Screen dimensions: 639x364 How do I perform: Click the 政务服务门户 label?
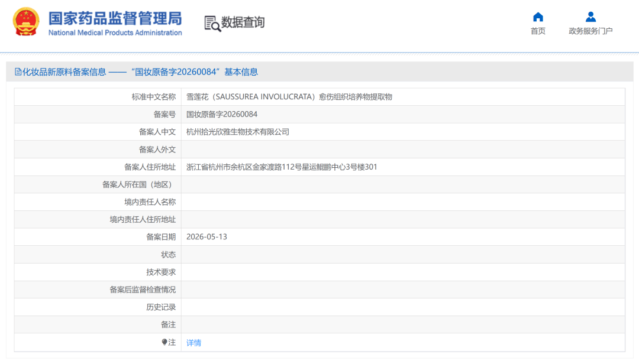tap(590, 31)
